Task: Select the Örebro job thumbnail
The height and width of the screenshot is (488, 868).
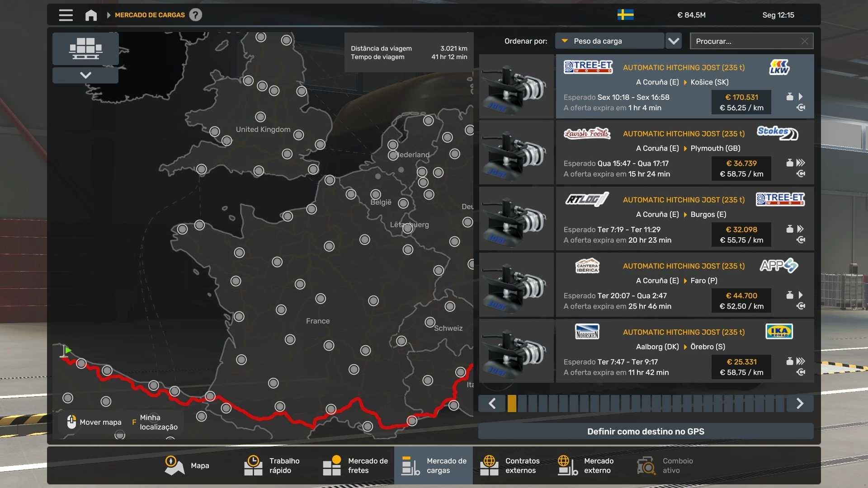Action: point(516,351)
